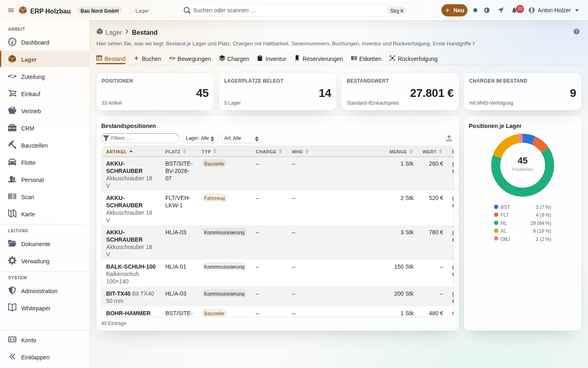Open help question mark icon

[x=577, y=31]
